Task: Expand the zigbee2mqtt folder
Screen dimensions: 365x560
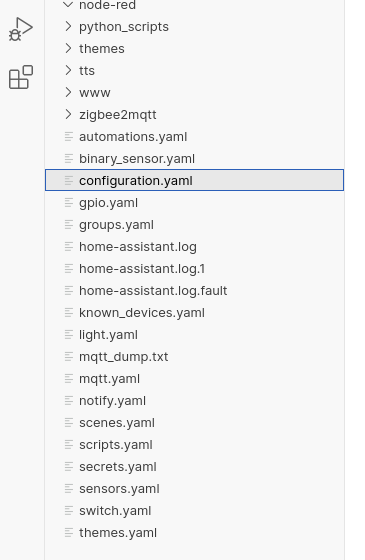Action: click(x=68, y=115)
